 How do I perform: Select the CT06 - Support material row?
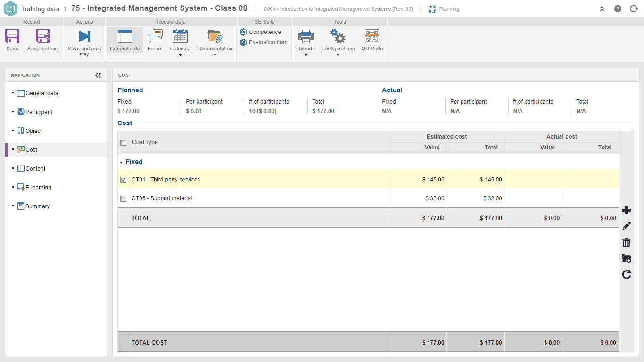tap(368, 198)
